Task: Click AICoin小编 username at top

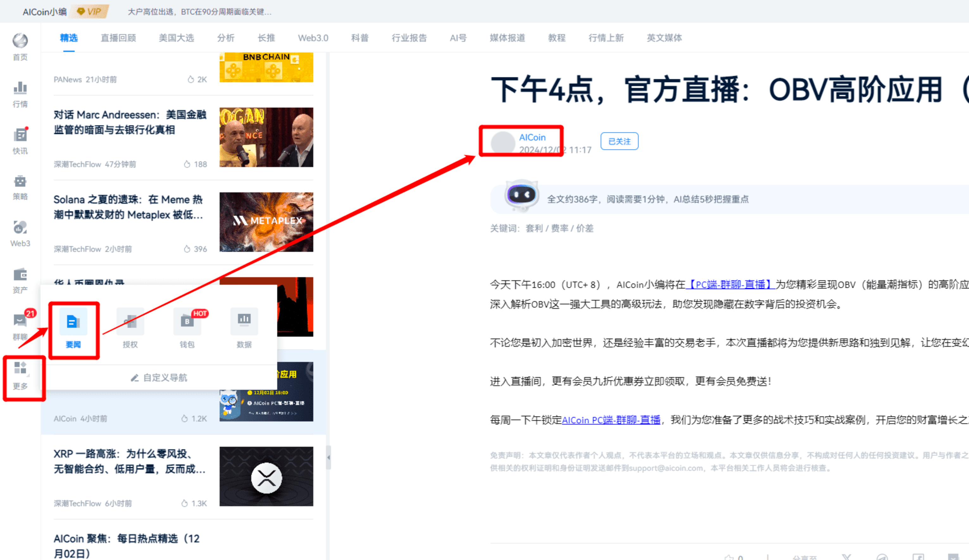Action: (45, 12)
